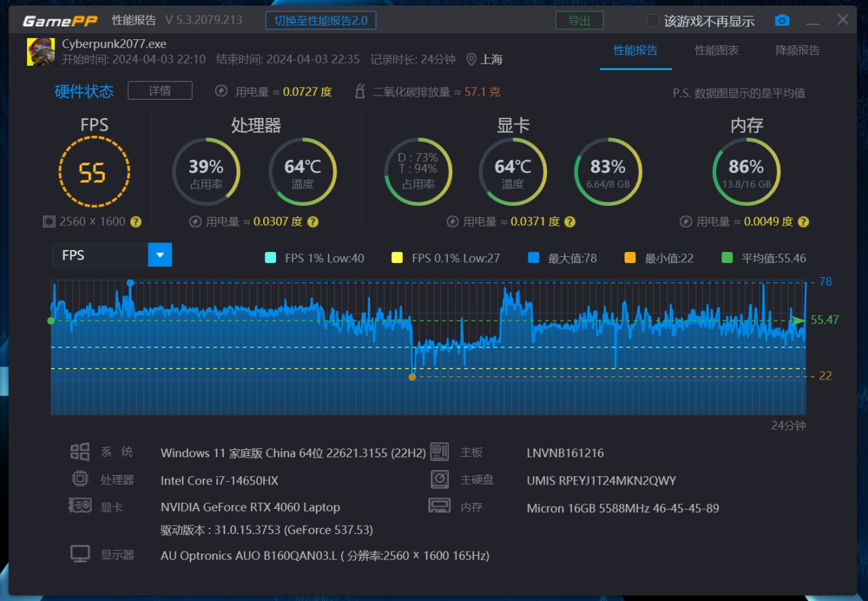The width and height of the screenshot is (868, 601).
Task: Tick the 该游戏不再显示 checkbox
Action: (653, 21)
